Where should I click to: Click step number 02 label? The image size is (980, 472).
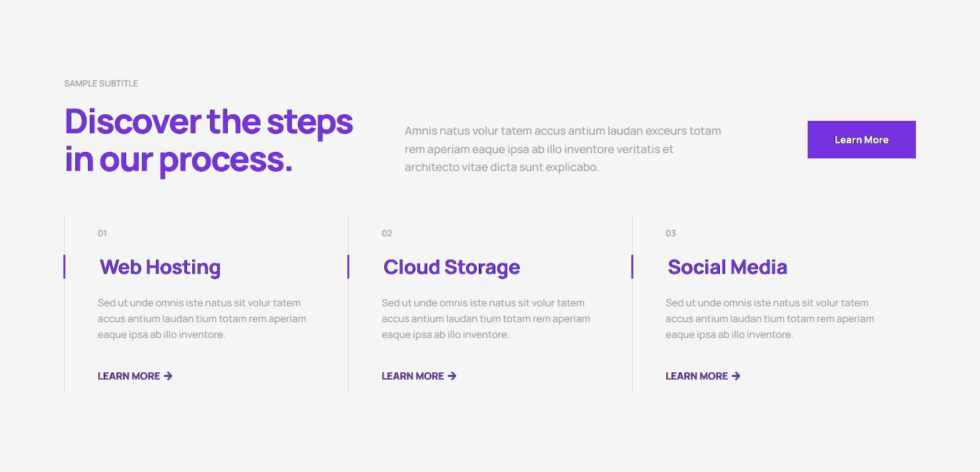[387, 234]
